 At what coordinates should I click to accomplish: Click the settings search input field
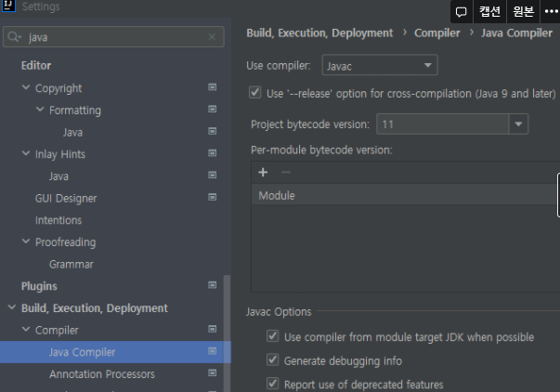[x=111, y=38]
